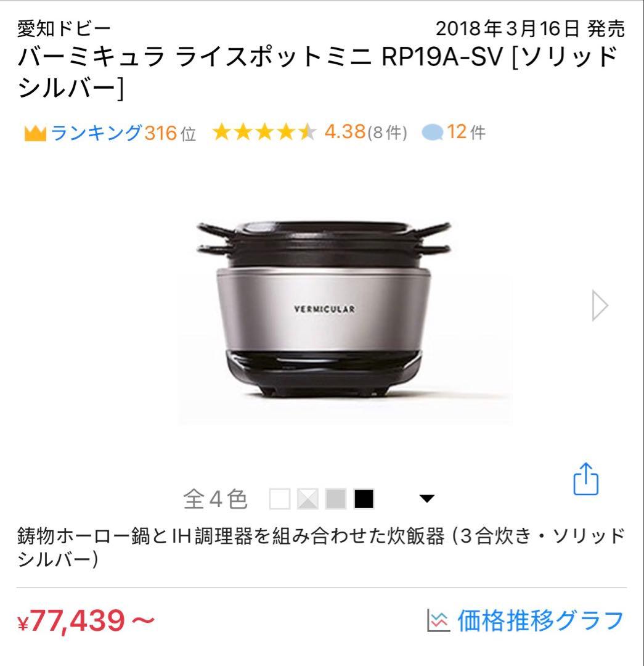This screenshot has height=666, width=644.
Task: Click the ranking crown icon
Action: pos(35,133)
